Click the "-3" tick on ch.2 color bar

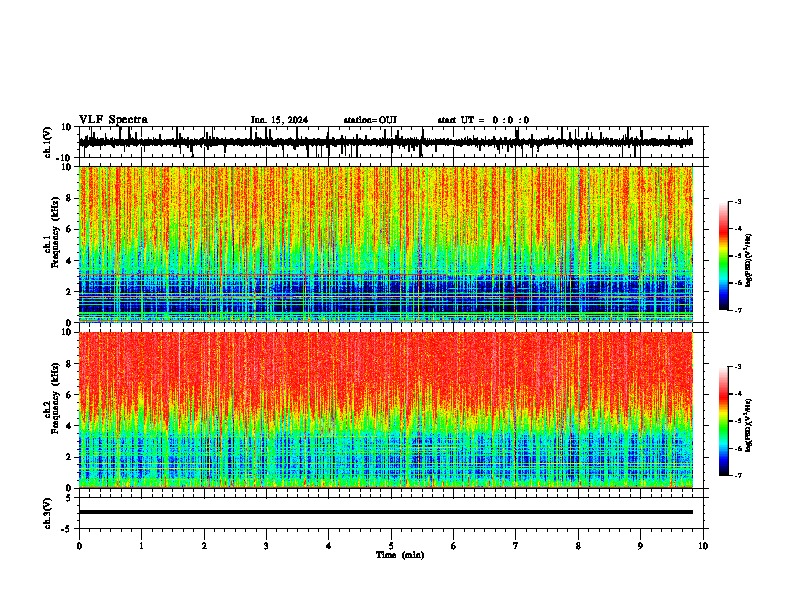738,367
